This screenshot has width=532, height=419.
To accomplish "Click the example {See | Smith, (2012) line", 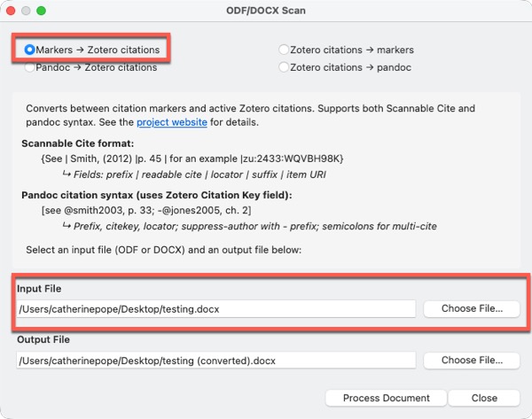I will pyautogui.click(x=192, y=159).
